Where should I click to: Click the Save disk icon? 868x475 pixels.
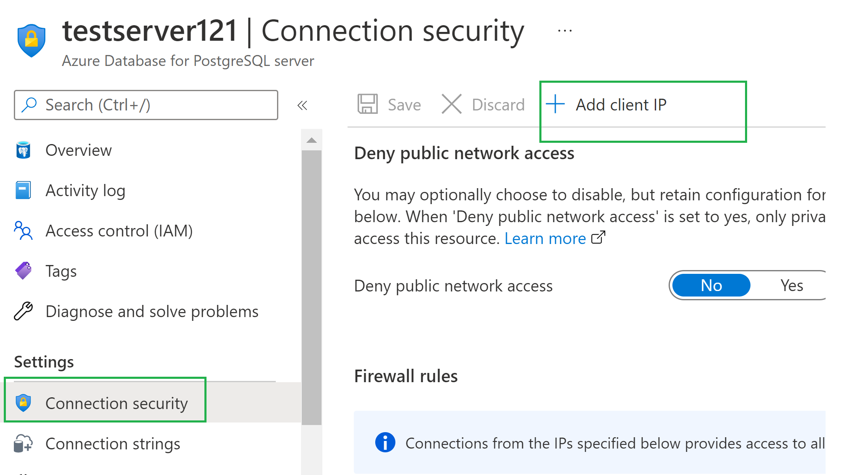(368, 105)
